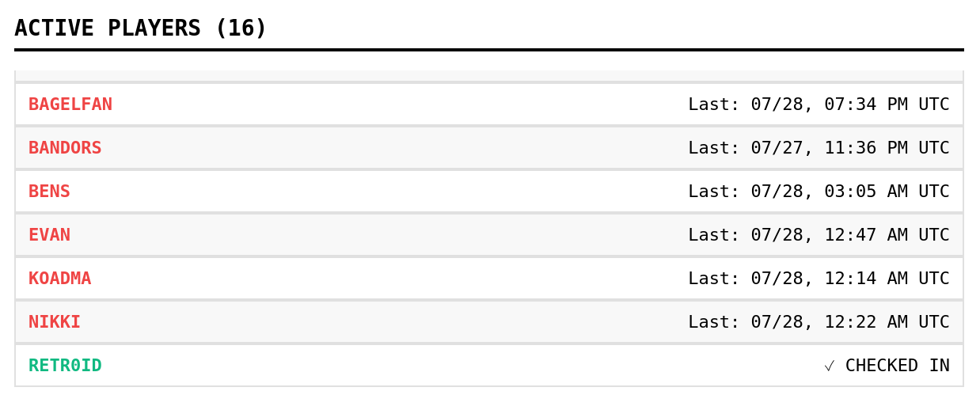Click empty middle area of the BENS row
This screenshot has height=410, width=980.
click(x=380, y=192)
